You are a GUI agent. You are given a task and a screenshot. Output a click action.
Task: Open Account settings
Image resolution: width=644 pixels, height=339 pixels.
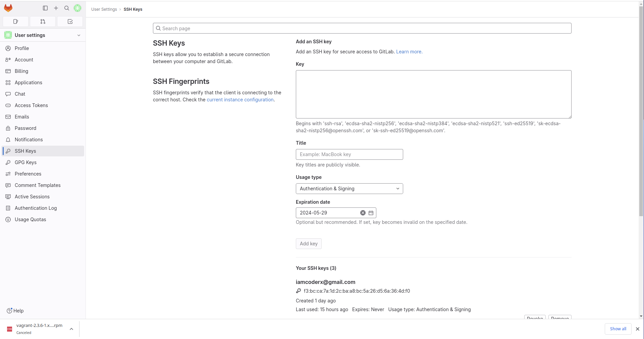pyautogui.click(x=43, y=60)
